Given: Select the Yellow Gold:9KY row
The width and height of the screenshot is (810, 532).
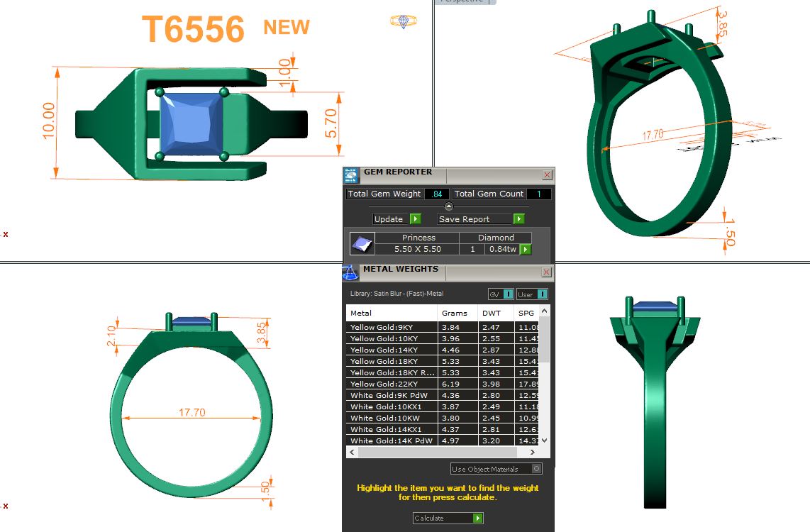Looking at the screenshot, I should [x=442, y=328].
